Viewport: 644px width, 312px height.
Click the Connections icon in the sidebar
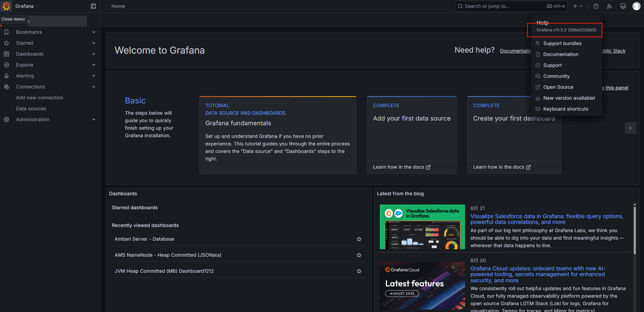(6, 87)
